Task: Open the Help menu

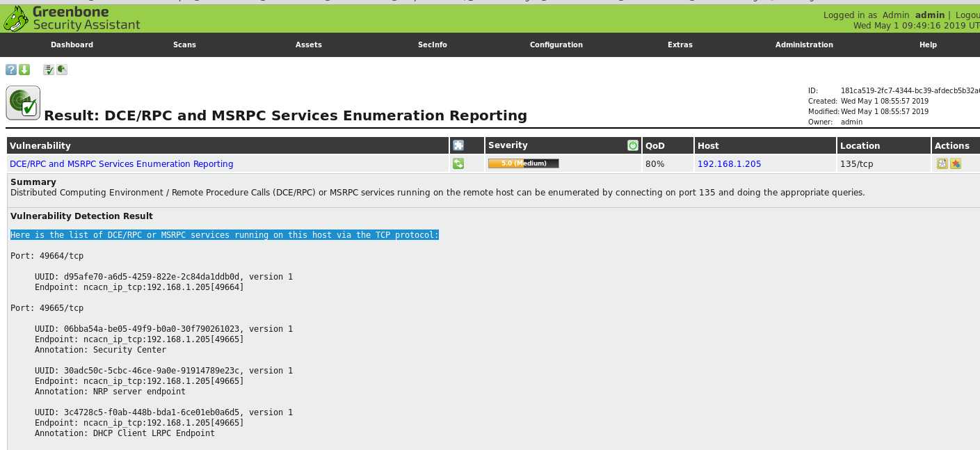Action: (928, 45)
